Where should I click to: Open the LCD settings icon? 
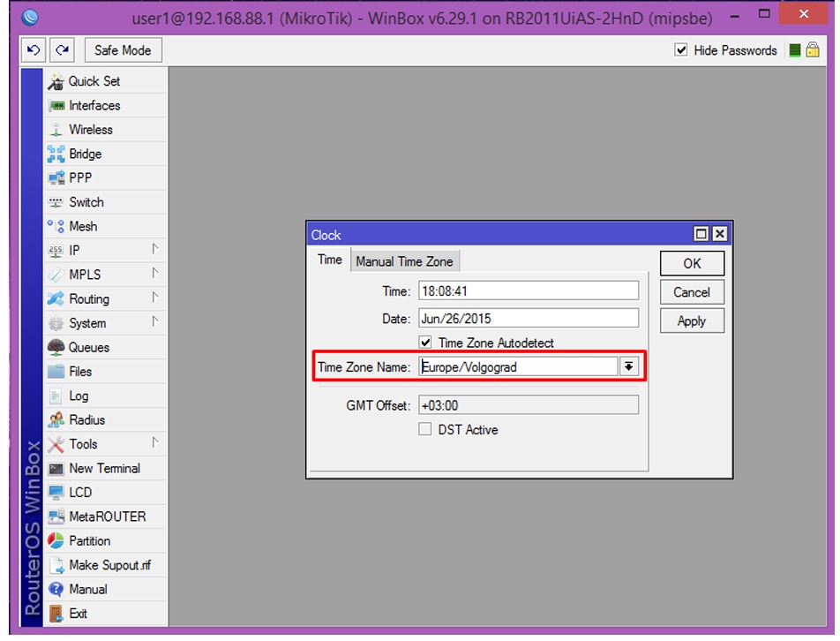56,493
